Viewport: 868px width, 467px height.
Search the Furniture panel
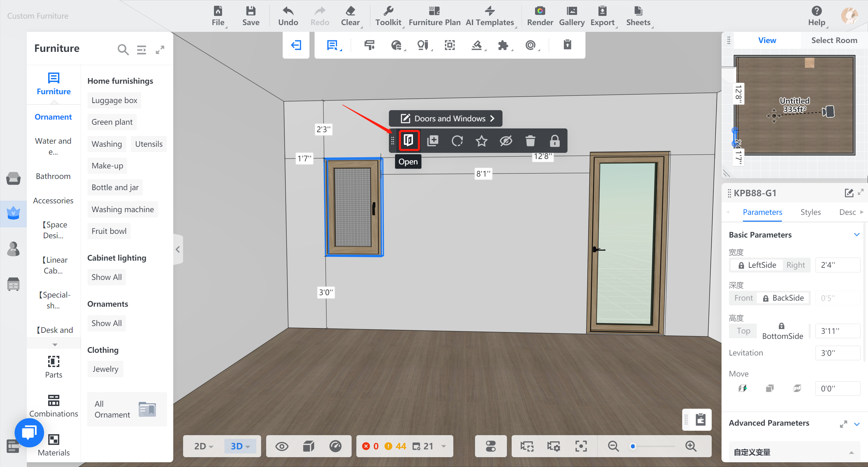(123, 50)
